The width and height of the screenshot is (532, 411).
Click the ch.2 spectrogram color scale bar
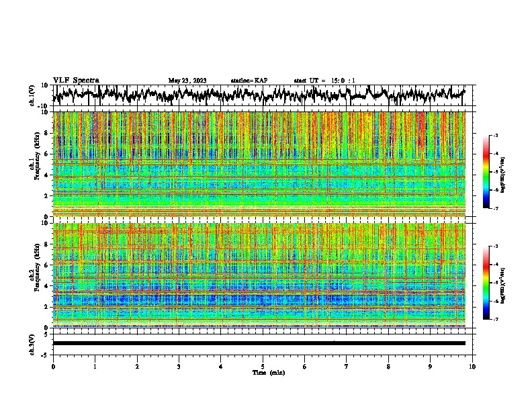pos(486,283)
